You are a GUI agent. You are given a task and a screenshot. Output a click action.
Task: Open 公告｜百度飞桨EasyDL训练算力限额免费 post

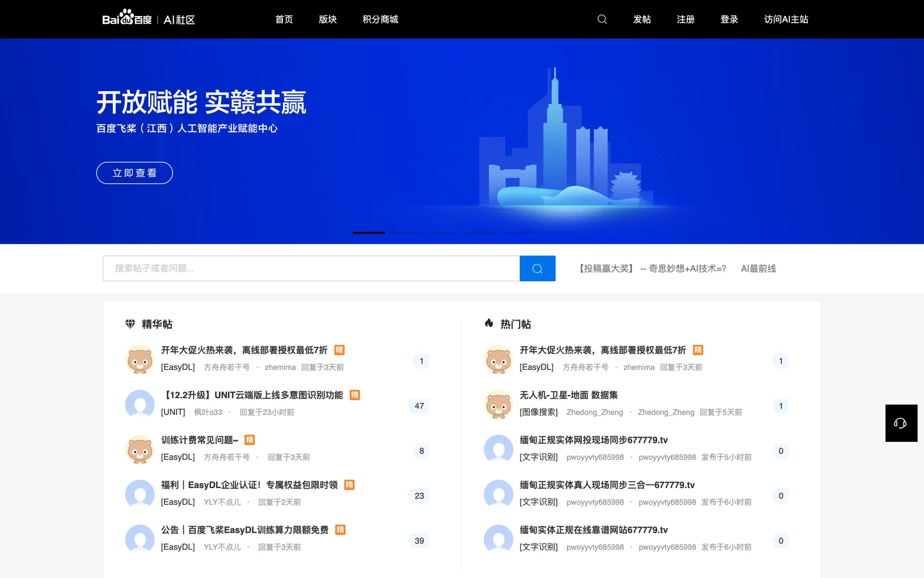point(245,530)
